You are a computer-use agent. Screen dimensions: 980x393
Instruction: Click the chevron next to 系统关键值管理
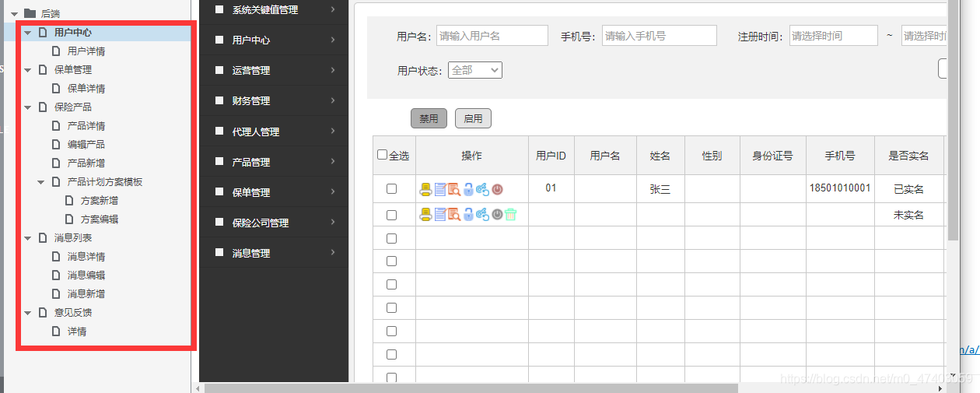pos(333,9)
